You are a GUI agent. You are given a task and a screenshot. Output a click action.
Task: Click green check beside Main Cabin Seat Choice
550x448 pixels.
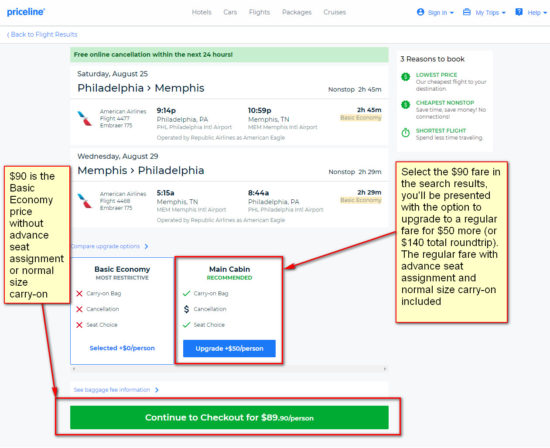[x=187, y=325]
